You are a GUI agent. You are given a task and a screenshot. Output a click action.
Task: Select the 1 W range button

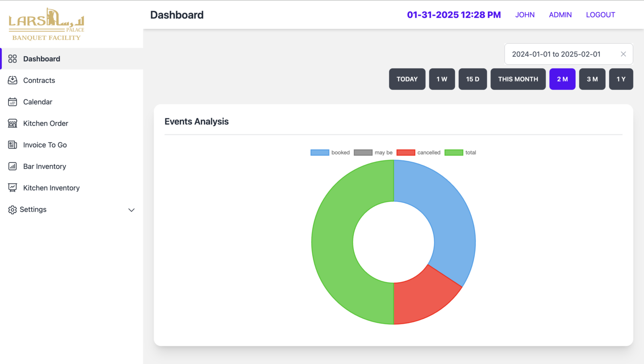tap(442, 79)
